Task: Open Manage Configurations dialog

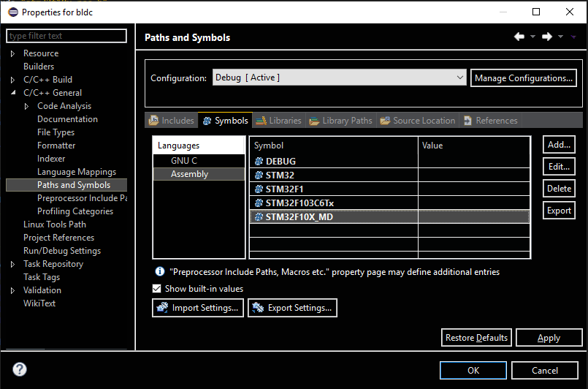Action: [x=524, y=78]
